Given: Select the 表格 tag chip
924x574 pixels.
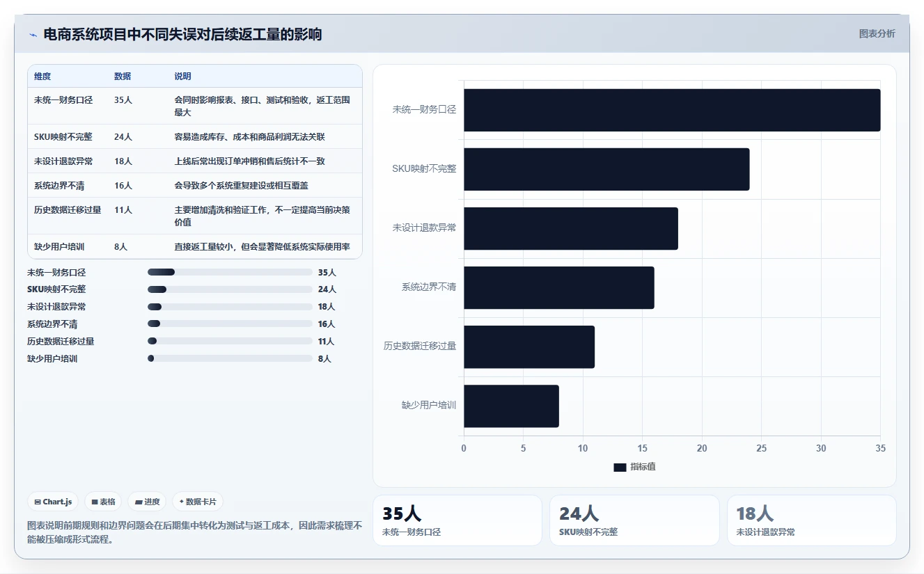Looking at the screenshot, I should pos(103,502).
